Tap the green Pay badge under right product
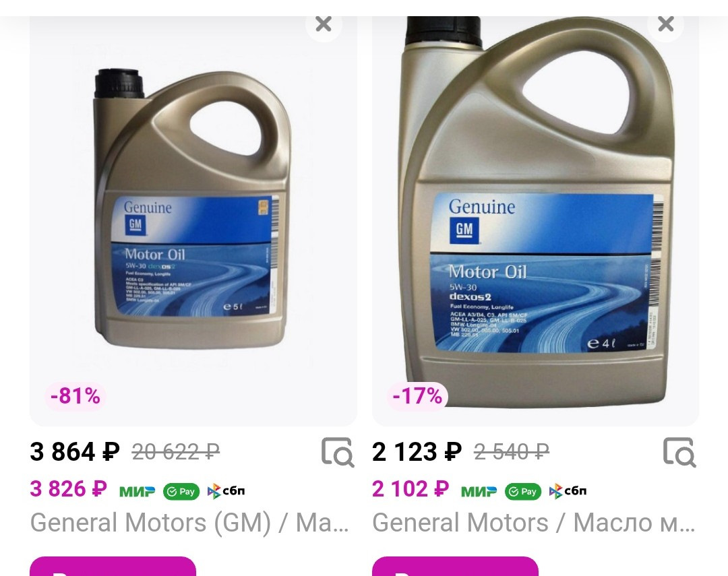Screen dimensions: 728x576 523,492
